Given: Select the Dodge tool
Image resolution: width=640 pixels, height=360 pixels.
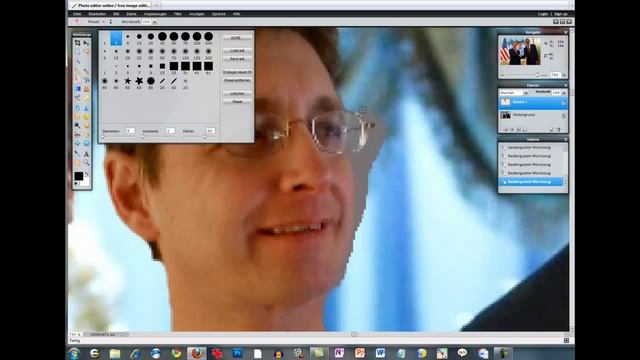Looking at the screenshot, I should pos(78,125).
